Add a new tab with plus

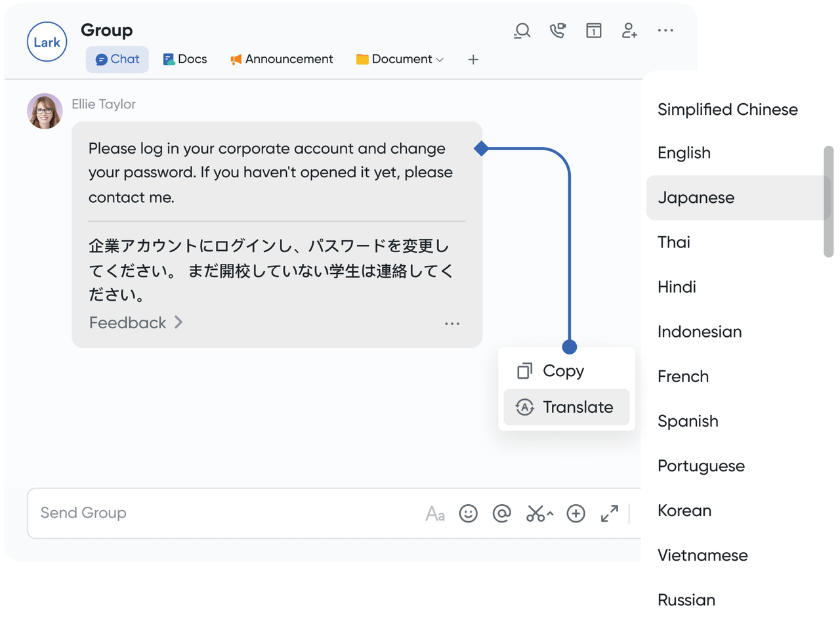click(473, 60)
